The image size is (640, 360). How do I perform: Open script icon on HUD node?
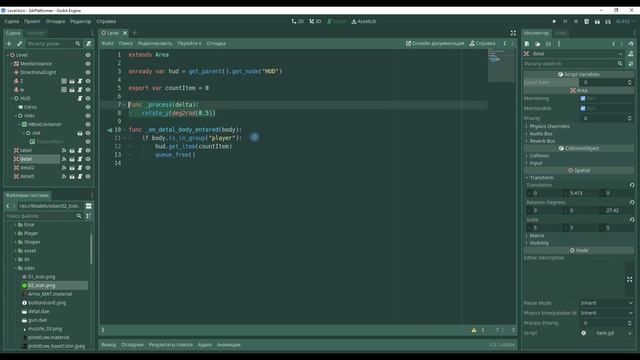pyautogui.click(x=80, y=98)
